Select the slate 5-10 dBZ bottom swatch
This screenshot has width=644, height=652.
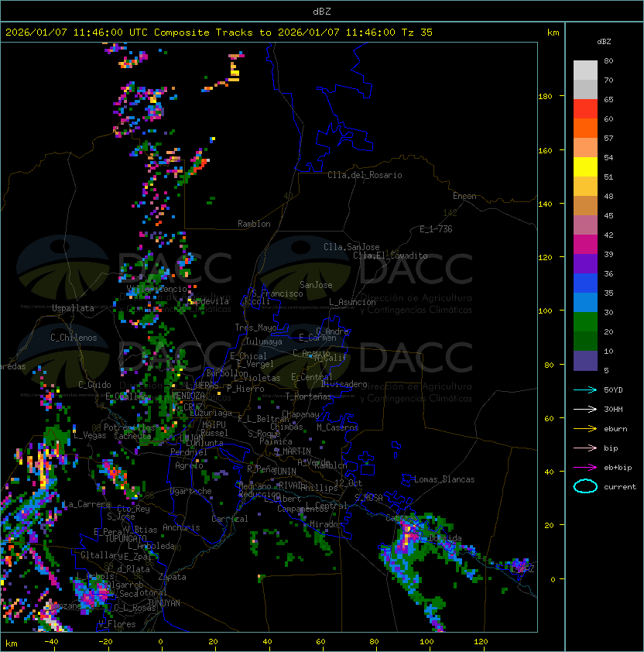pyautogui.click(x=585, y=361)
